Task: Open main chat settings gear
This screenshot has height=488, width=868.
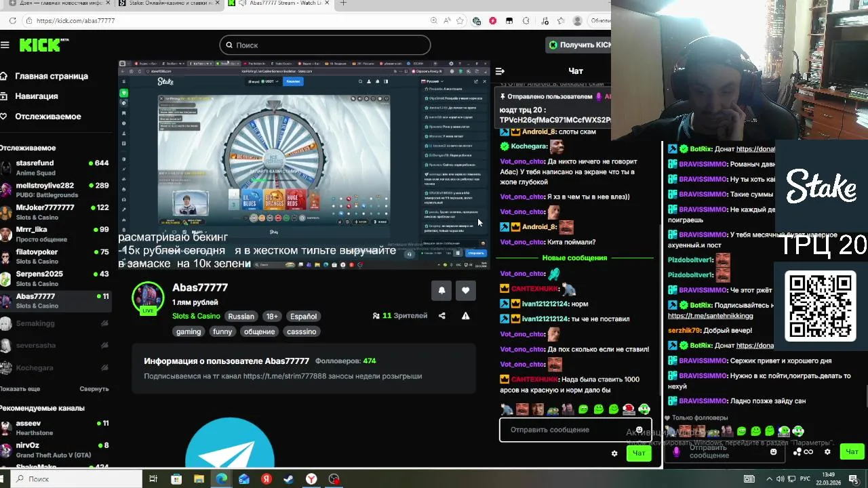Action: [614, 453]
